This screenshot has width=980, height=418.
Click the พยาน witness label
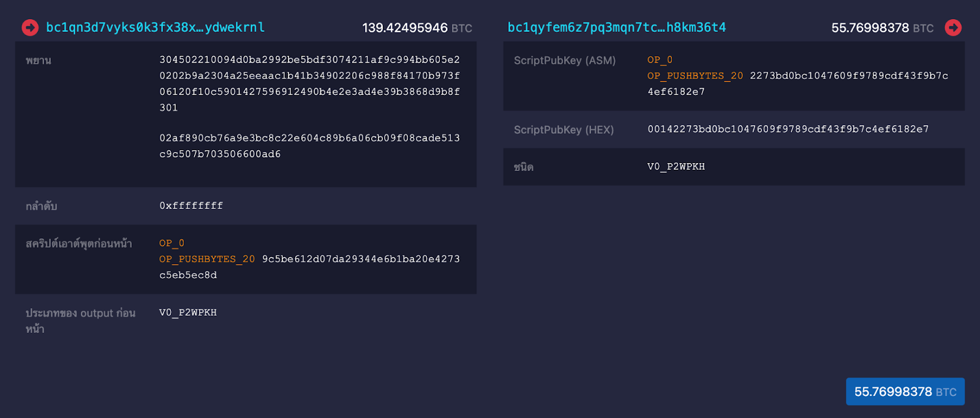(39, 61)
